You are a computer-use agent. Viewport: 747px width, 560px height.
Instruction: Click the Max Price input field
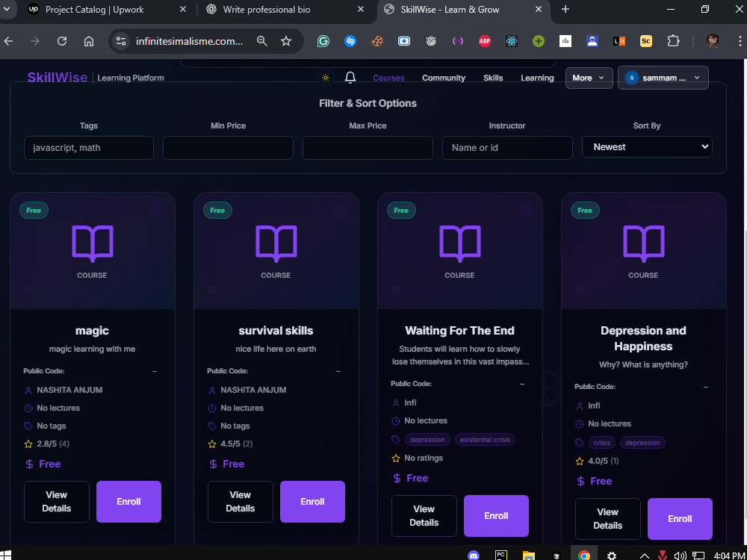coord(368,148)
